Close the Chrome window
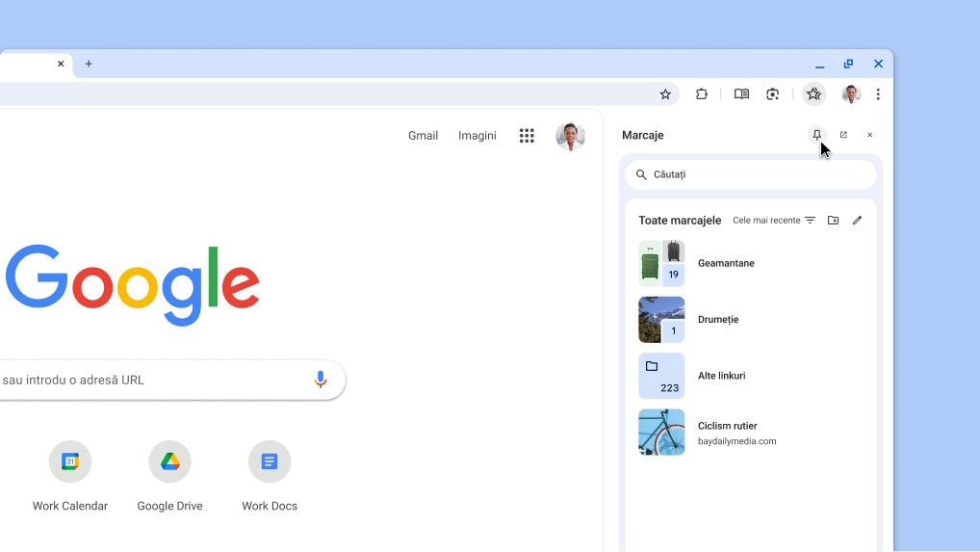 click(878, 64)
